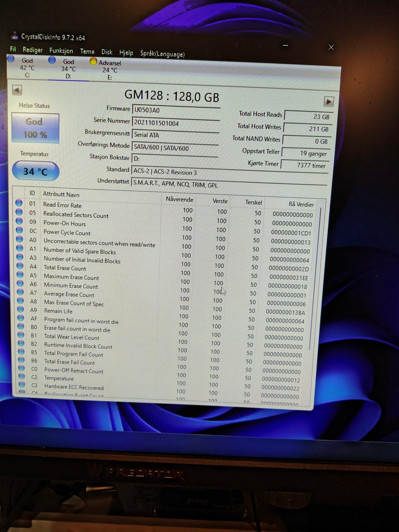399x532 pixels.
Task: Select the E: drive tab marked Advarsel
Action: pos(109,70)
